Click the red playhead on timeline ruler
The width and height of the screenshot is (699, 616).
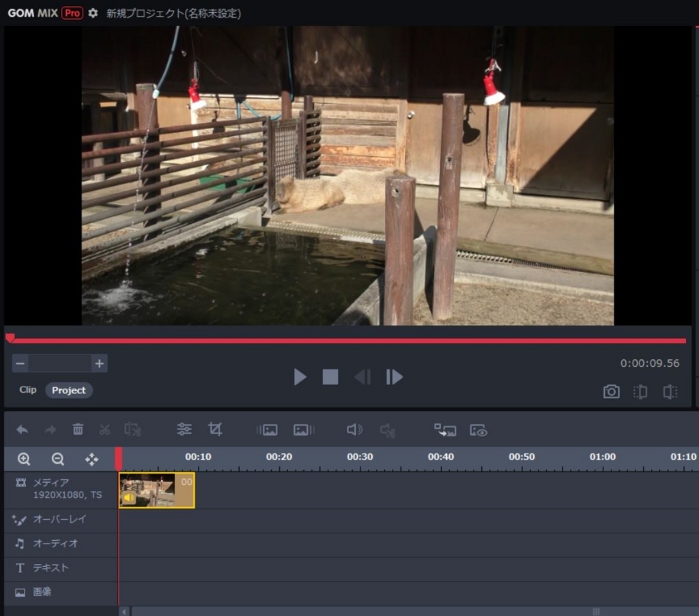coord(119,459)
